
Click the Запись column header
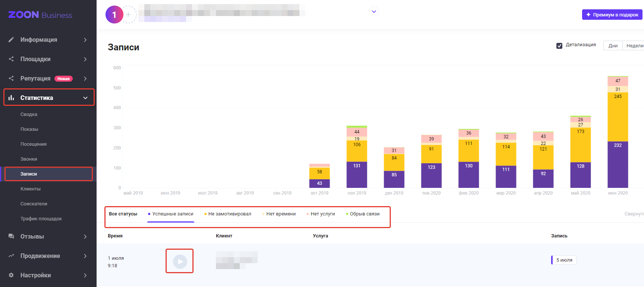click(559, 236)
